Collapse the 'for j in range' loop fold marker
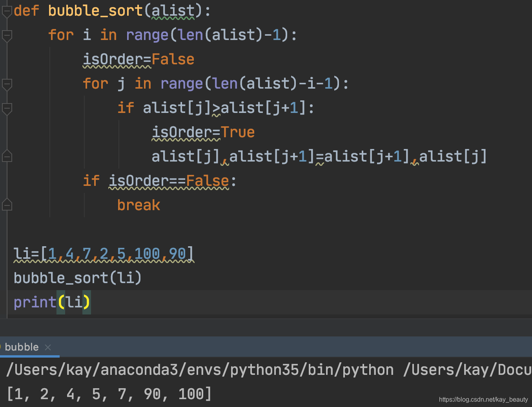The width and height of the screenshot is (532, 407). [7, 84]
